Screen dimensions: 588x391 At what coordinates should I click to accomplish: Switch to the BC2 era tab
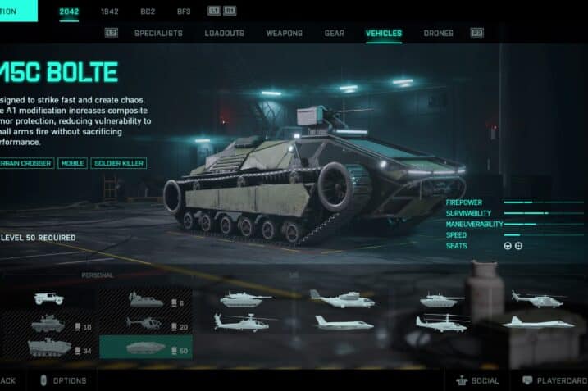coord(148,11)
